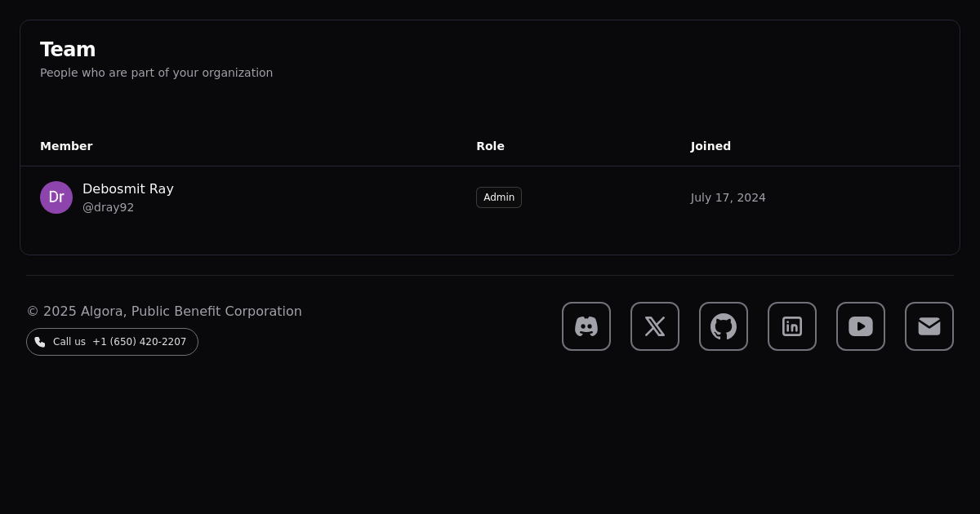
Task: Click the Joined column header
Action: pyautogui.click(x=710, y=146)
